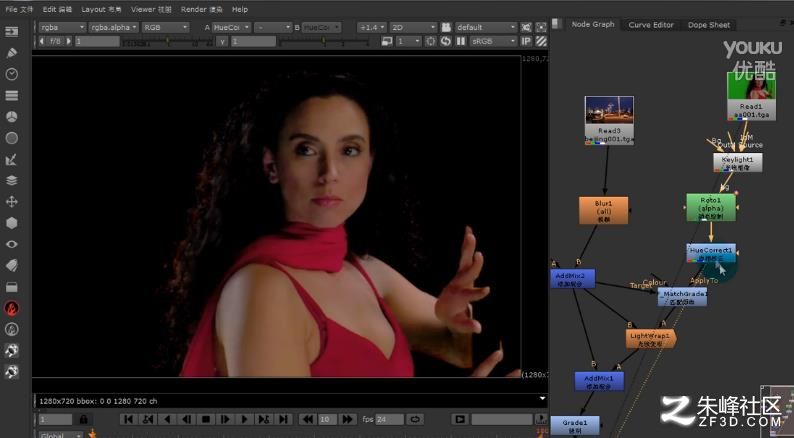
Task: Click the orange star icon beside Global
Action: coord(92,434)
